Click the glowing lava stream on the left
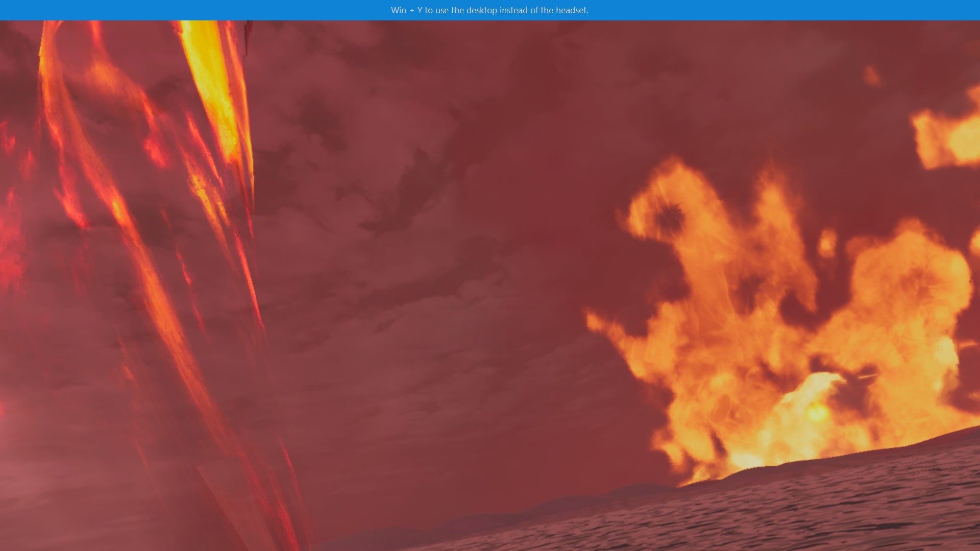This screenshot has width=980, height=551. 153,204
